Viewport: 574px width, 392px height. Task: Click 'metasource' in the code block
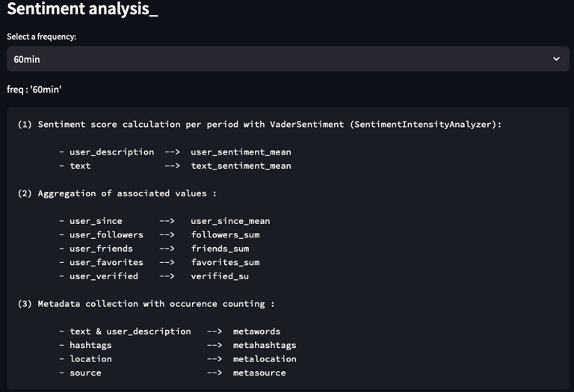259,373
